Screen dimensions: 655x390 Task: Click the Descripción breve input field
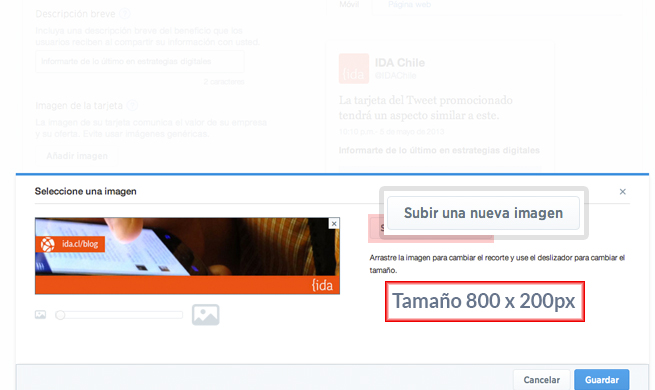(x=140, y=61)
